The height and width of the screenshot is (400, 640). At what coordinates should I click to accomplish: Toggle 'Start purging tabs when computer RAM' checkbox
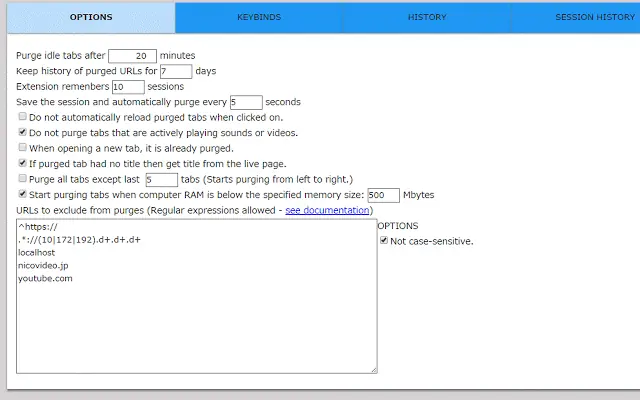[22, 194]
